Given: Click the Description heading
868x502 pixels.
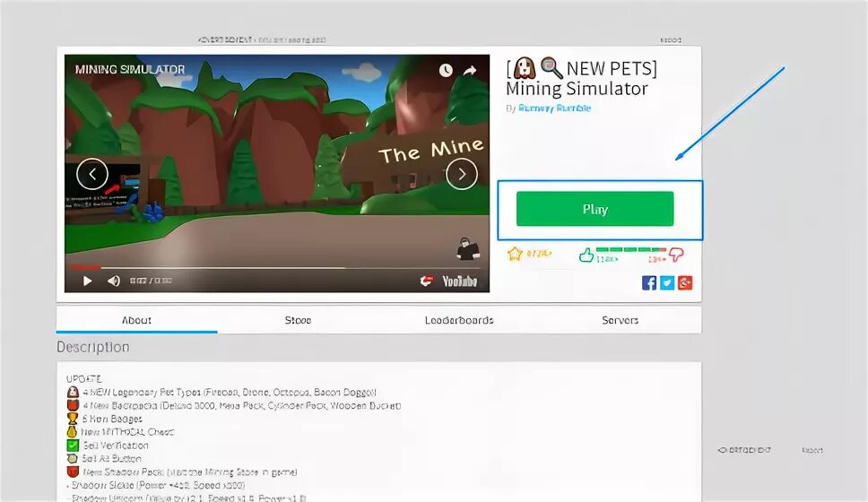Looking at the screenshot, I should [93, 347].
